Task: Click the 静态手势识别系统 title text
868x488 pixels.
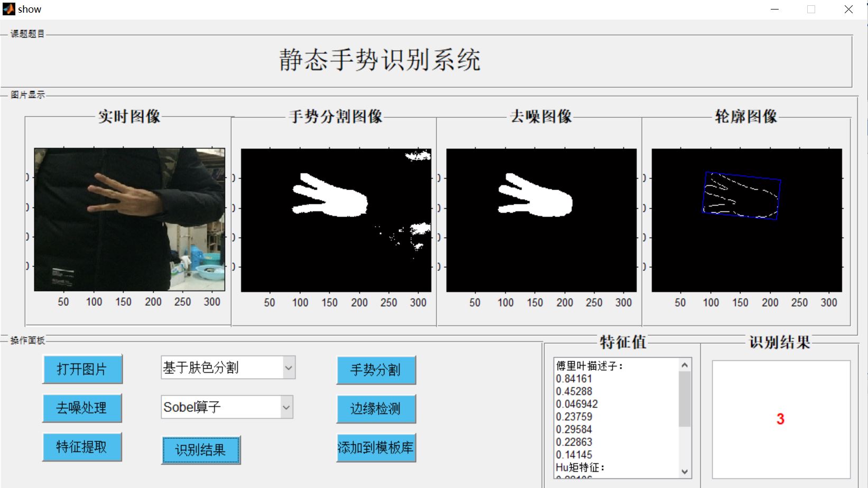Action: [380, 60]
